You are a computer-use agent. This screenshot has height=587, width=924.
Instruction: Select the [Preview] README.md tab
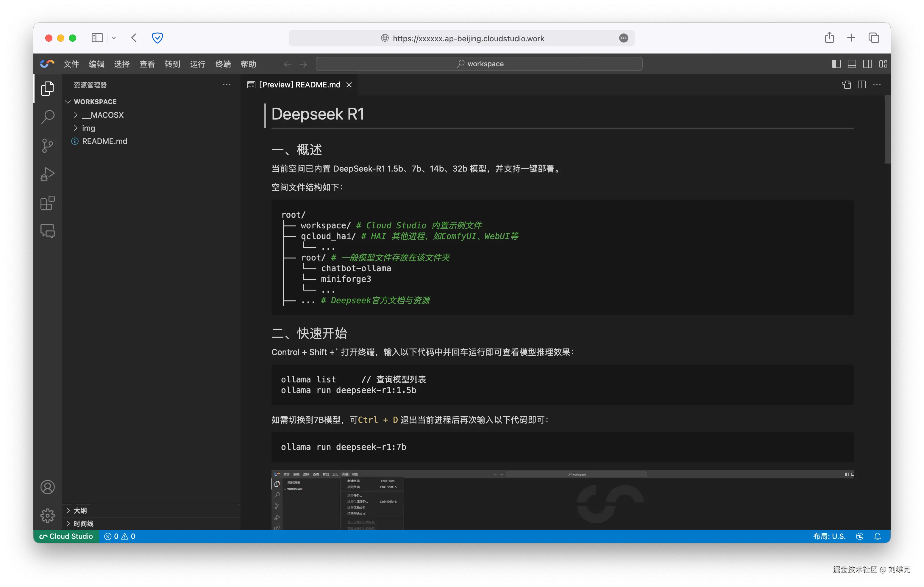299,85
